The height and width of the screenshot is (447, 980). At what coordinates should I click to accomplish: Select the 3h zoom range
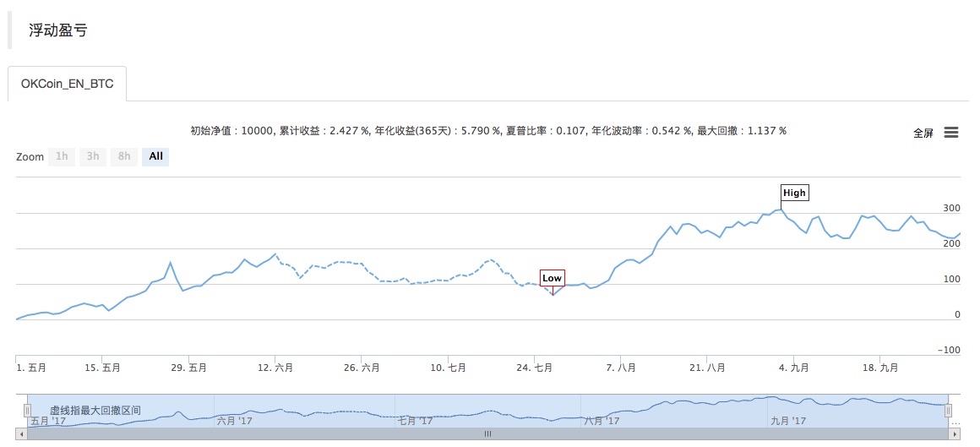click(x=93, y=156)
